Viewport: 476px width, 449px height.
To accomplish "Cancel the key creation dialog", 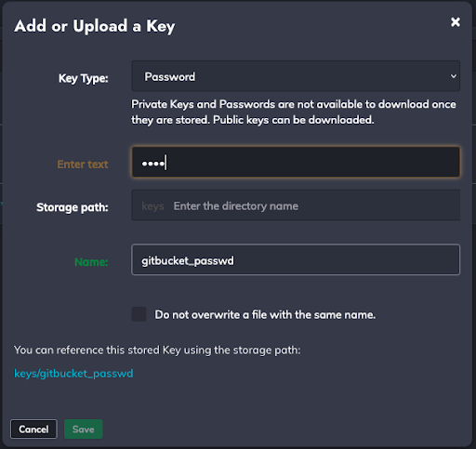I will point(33,429).
